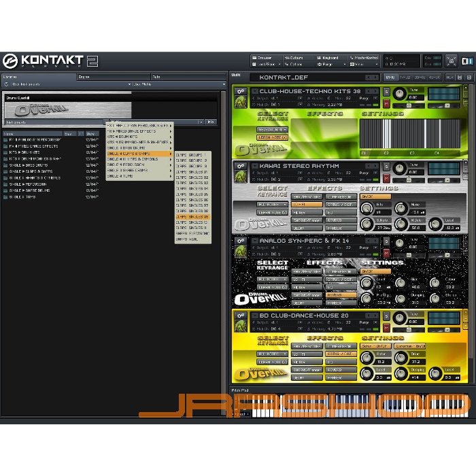Click the instrument artwork icon of Club-House-Techno Kits 38
This screenshot has width=476, height=476.
tap(241, 102)
